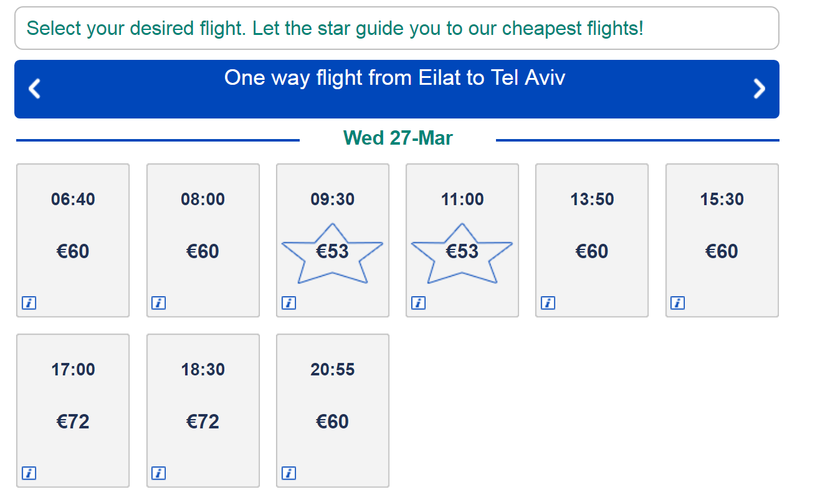Open info icon for 20:55 flight
This screenshot has height=497, width=820.
point(288,473)
